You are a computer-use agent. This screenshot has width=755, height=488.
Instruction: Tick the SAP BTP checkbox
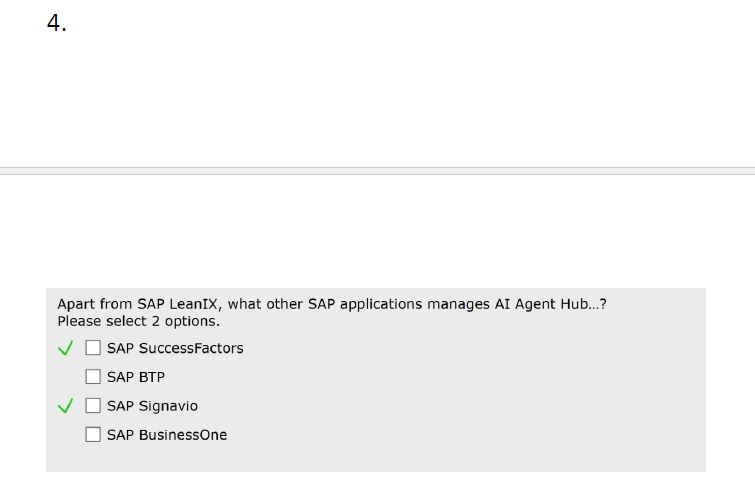click(x=93, y=377)
